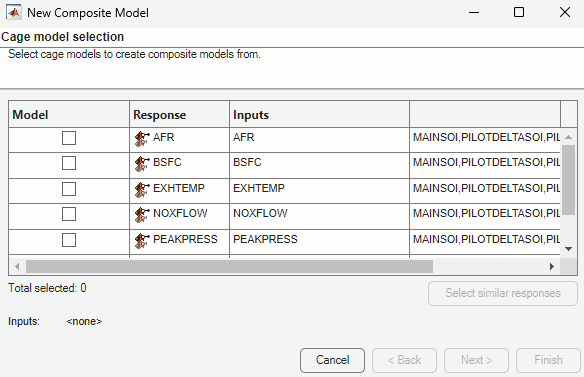Close the New Composite Model dialog
The image size is (584, 377).
coord(565,13)
